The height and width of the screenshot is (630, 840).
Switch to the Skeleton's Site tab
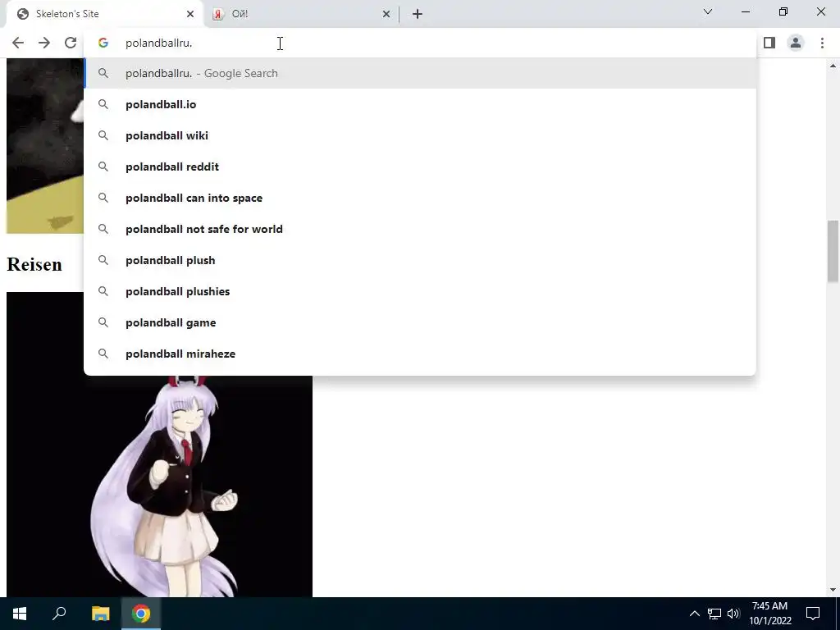[x=105, y=14]
